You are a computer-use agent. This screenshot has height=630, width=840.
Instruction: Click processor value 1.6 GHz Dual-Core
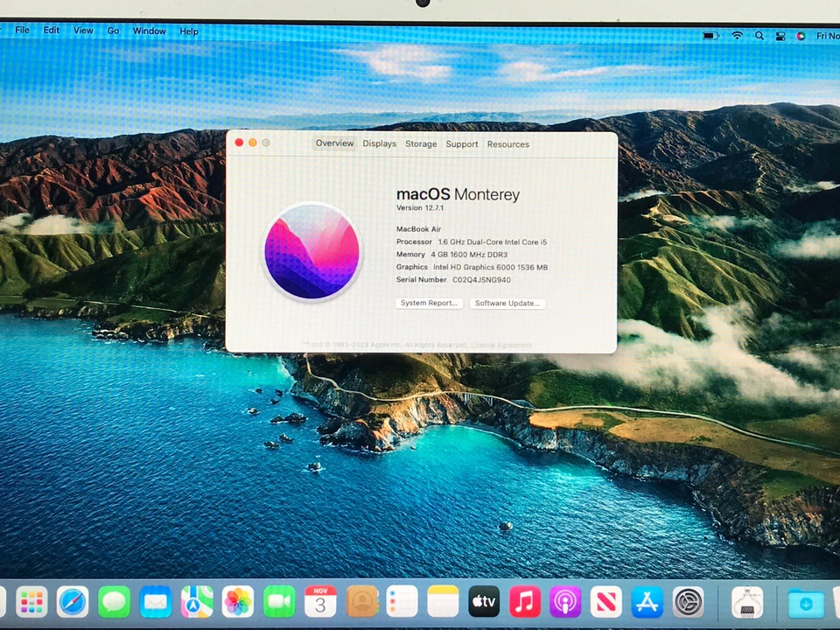point(493,242)
